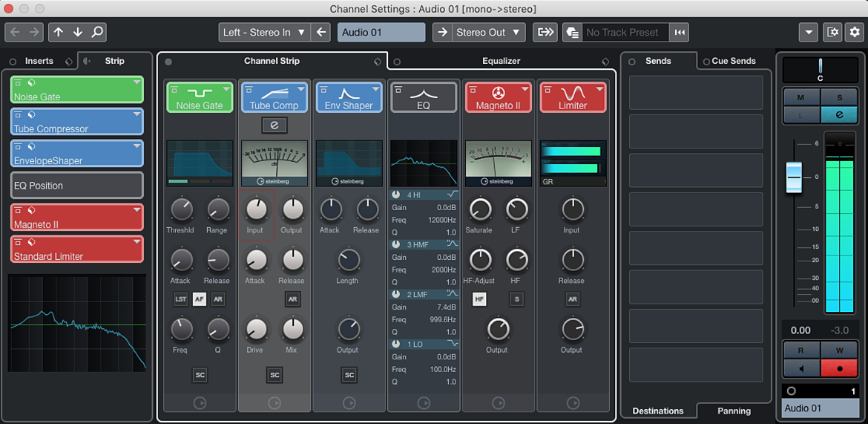Toggle the AF button in Noise Gate
This screenshot has width=868, height=424.
point(200,299)
